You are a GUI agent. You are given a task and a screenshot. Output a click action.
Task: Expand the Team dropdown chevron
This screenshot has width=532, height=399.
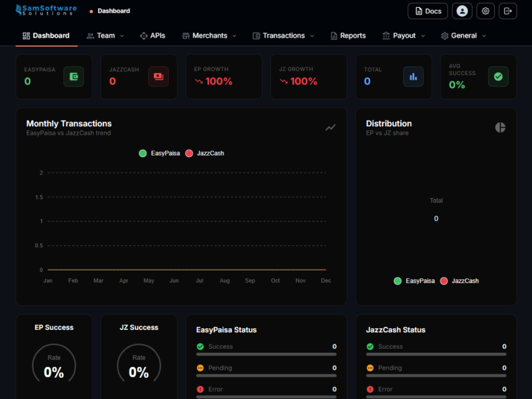click(x=122, y=36)
